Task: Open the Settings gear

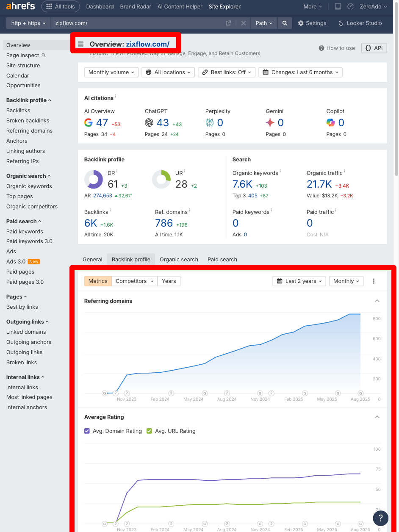Action: (x=301, y=23)
